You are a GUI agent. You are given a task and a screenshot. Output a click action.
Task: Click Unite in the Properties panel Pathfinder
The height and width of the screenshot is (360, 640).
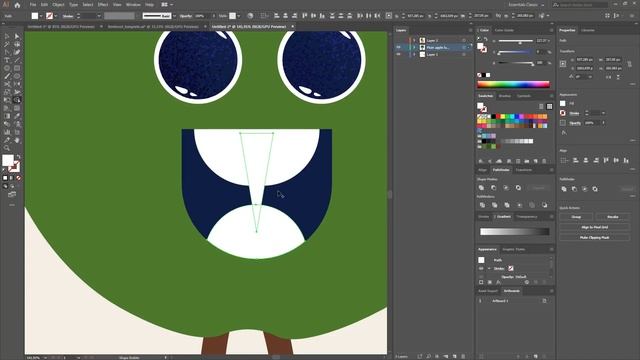coord(564,189)
